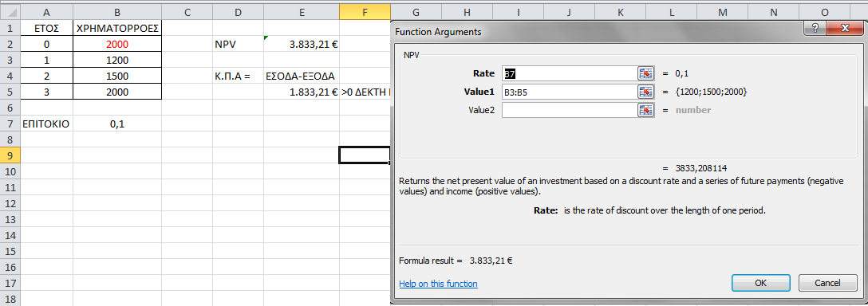
Task: Select the 1.833,21 € cell
Action: [x=302, y=92]
